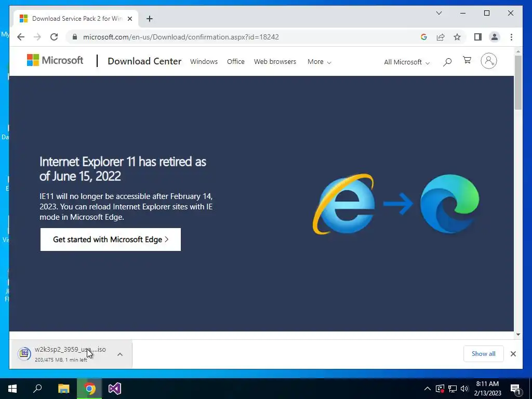Screen dimensions: 532x399
Task: Open the tab search chevron
Action: [438, 13]
